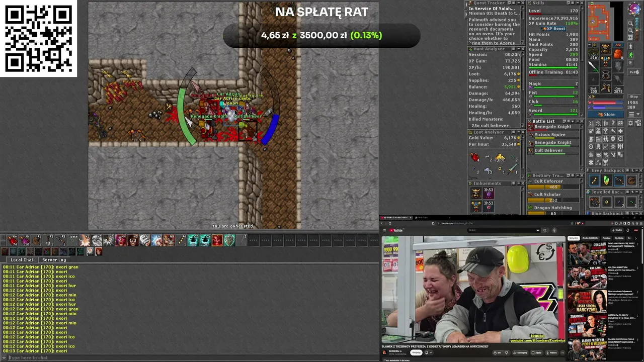The image size is (644, 362).
Task: Select the equipped boots slot
Action: [606, 87]
